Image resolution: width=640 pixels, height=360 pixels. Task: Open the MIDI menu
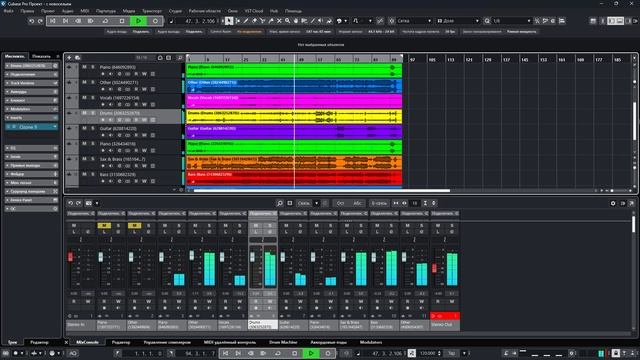[x=84, y=11]
